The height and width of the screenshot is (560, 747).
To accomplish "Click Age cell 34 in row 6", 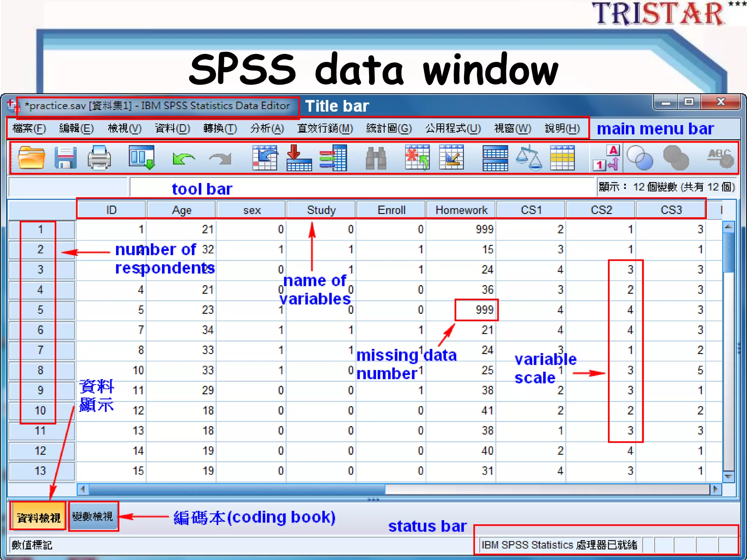I will coord(181,330).
